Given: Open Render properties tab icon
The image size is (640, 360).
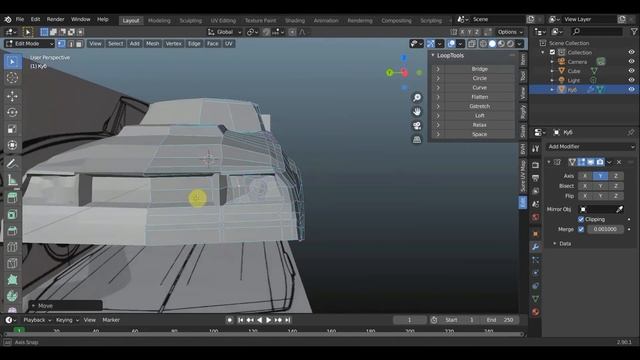Looking at the screenshot, I should click(536, 165).
